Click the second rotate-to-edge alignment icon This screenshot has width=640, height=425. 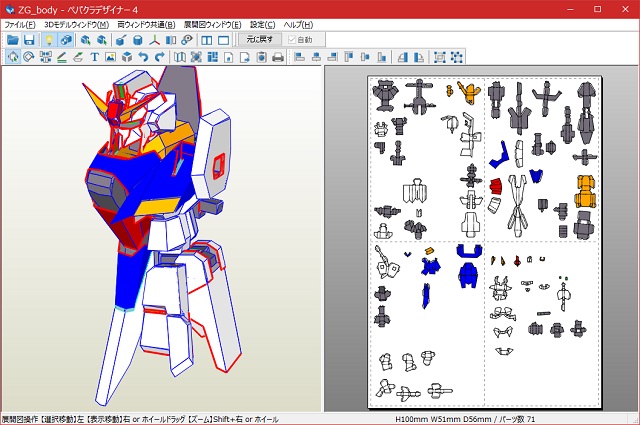419,57
